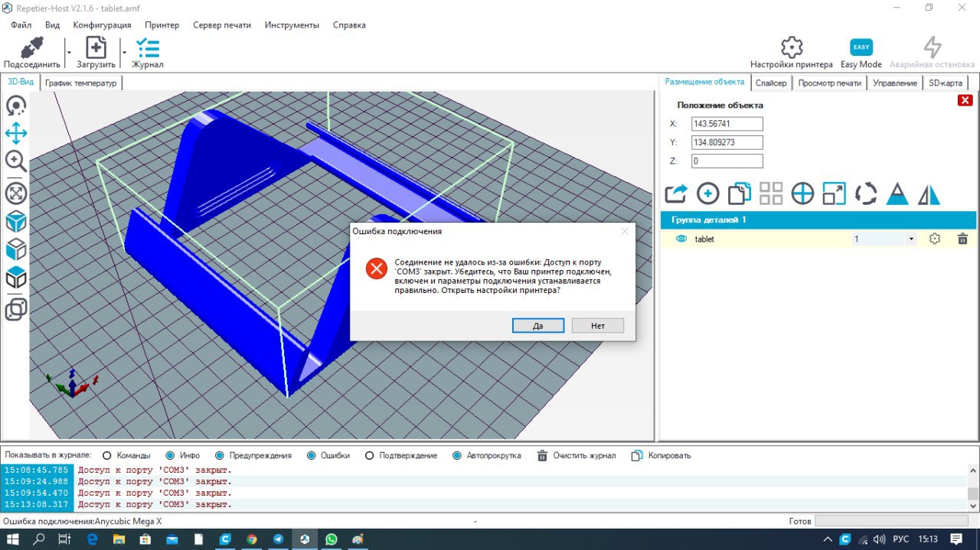Click the log scrollbar down arrow

click(x=972, y=506)
